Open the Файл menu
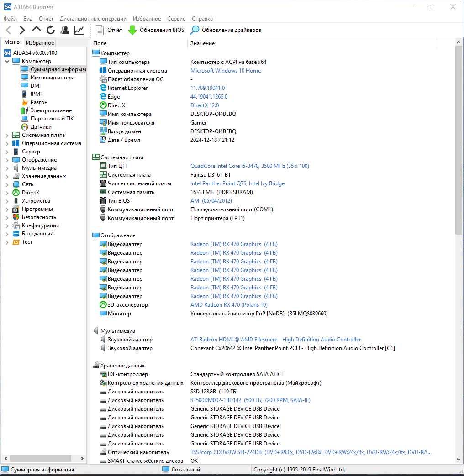 [x=11, y=19]
